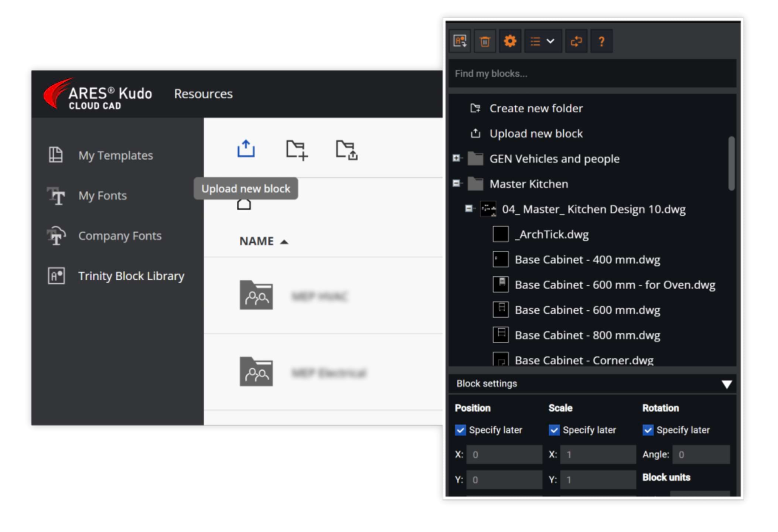Viewport: 778px width, 532px height.
Task: Click the blue upload new block icon
Action: [x=246, y=149]
